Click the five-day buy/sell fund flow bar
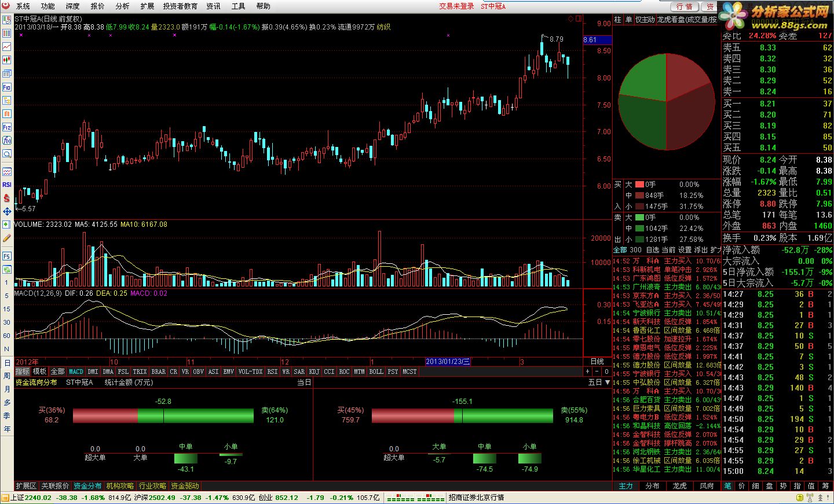Screen dimensions: 834x504 [462, 415]
